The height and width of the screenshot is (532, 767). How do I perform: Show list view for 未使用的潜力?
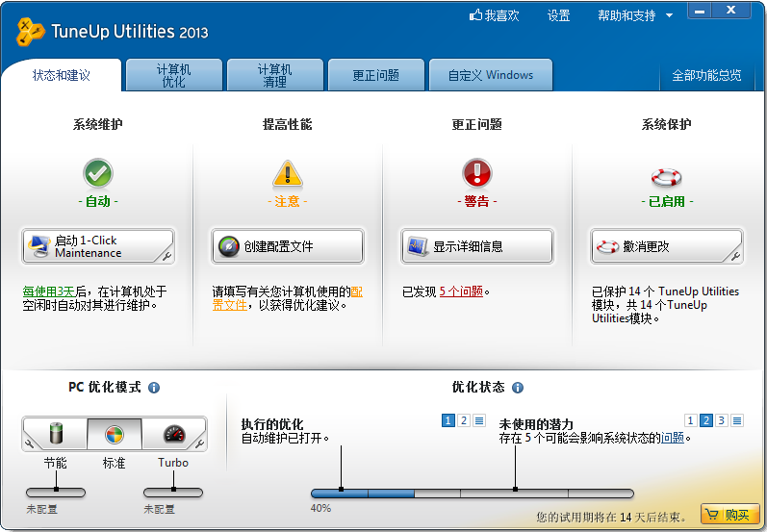click(x=737, y=420)
